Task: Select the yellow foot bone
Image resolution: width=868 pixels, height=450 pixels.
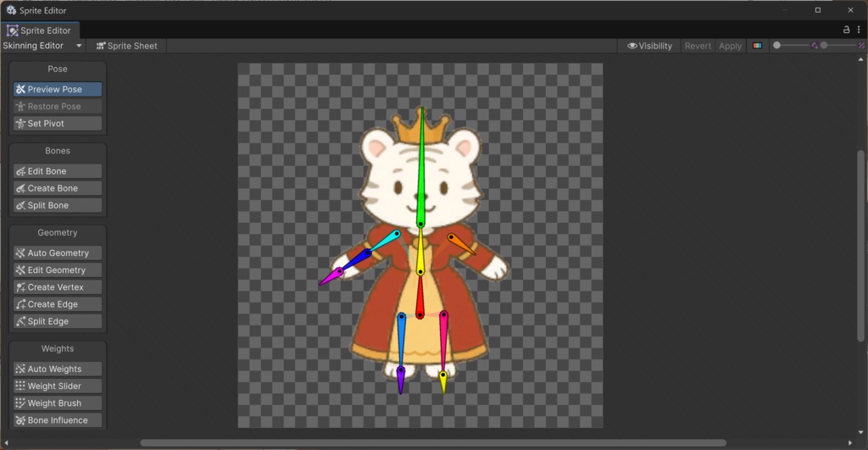Action: point(442,382)
